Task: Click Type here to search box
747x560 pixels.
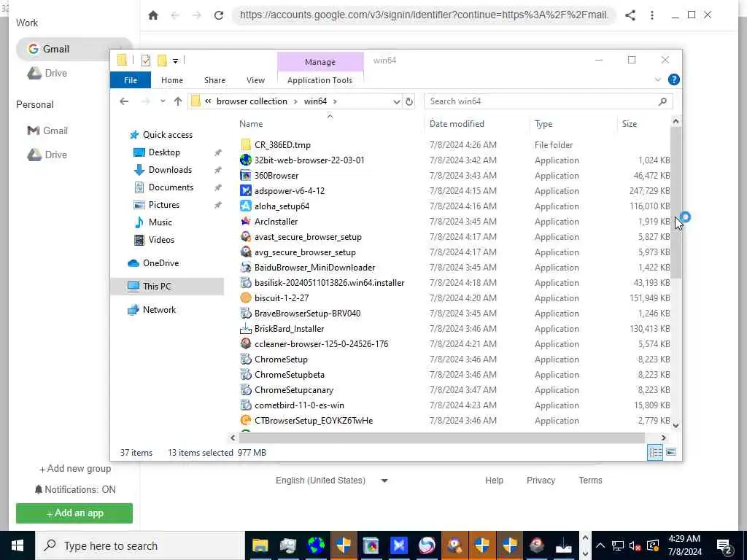Action: 140,545
